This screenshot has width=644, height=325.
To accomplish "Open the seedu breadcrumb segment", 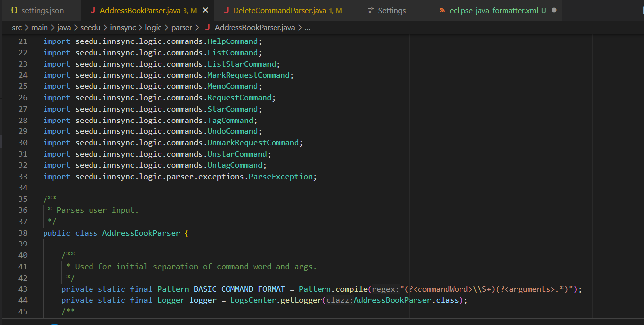I will tap(91, 28).
